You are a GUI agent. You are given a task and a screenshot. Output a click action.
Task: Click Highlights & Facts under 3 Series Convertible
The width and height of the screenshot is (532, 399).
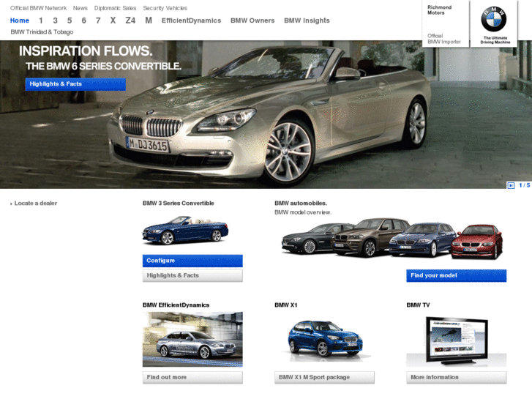tap(192, 275)
